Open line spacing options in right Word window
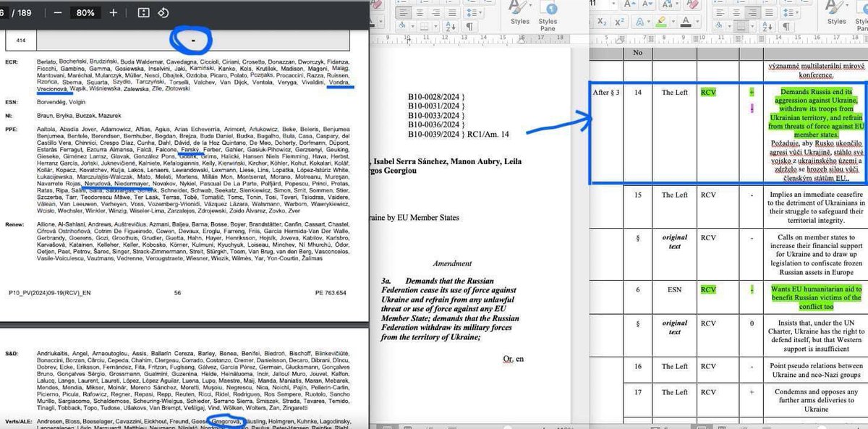Image resolution: width=868 pixels, height=429 pixels. (790, 12)
